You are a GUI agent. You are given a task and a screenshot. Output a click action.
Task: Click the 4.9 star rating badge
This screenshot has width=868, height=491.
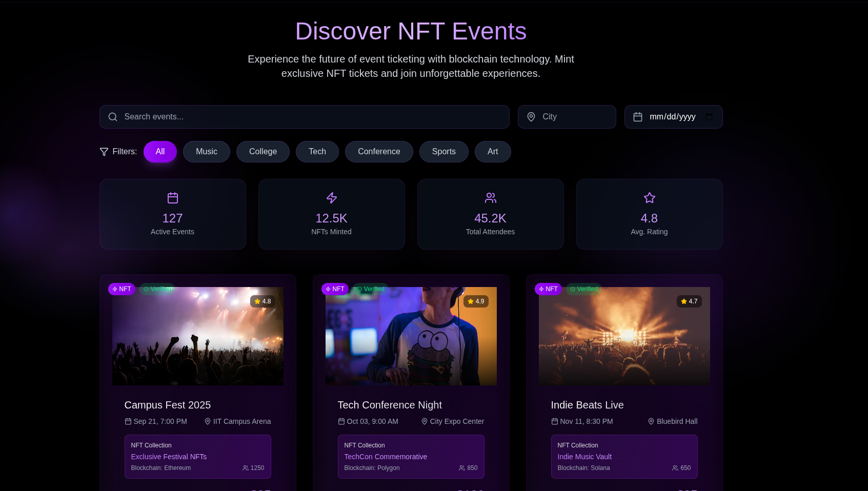pos(476,301)
